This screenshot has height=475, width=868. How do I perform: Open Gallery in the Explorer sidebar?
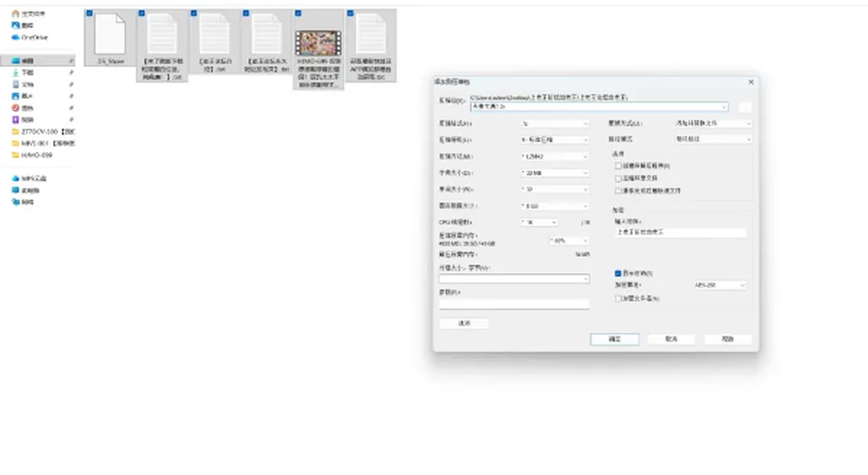point(24,25)
